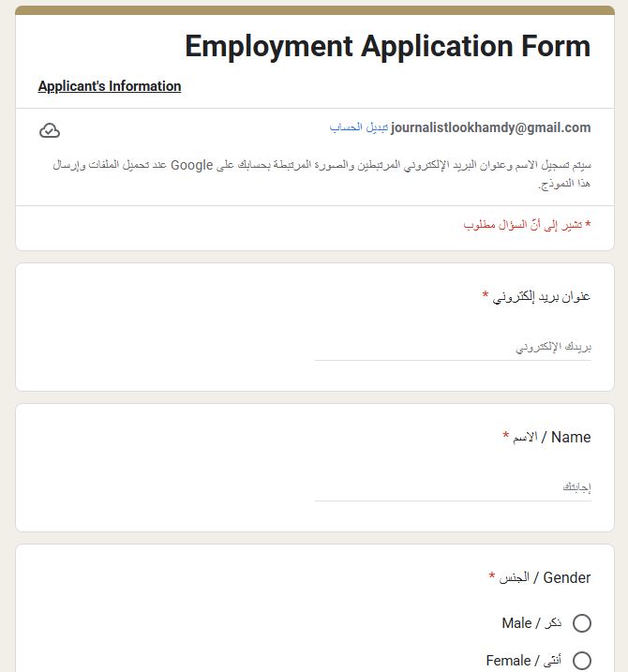The height and width of the screenshot is (672, 628).
Task: Click the Google account upload notice paragraph
Action: (321, 174)
